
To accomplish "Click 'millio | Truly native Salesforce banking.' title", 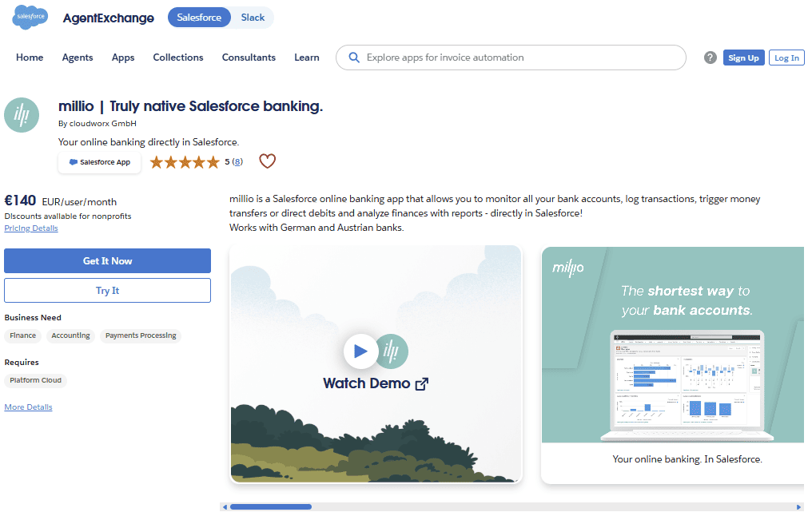I will pos(190,106).
